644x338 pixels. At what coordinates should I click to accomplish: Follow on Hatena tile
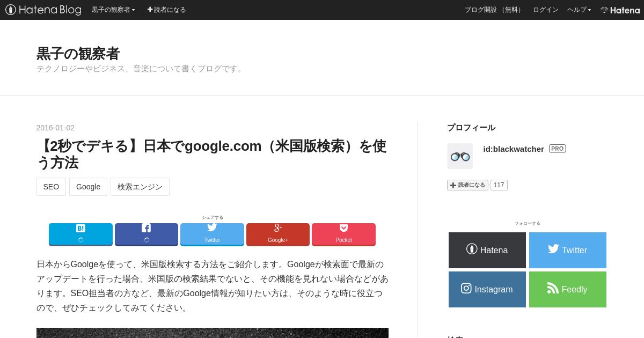pyautogui.click(x=487, y=250)
